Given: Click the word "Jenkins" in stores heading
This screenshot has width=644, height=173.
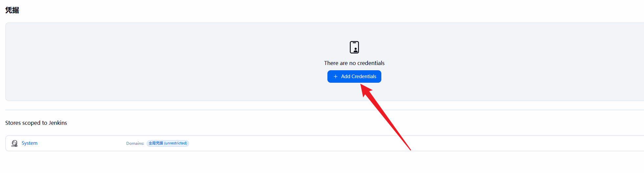Looking at the screenshot, I should (58, 123).
